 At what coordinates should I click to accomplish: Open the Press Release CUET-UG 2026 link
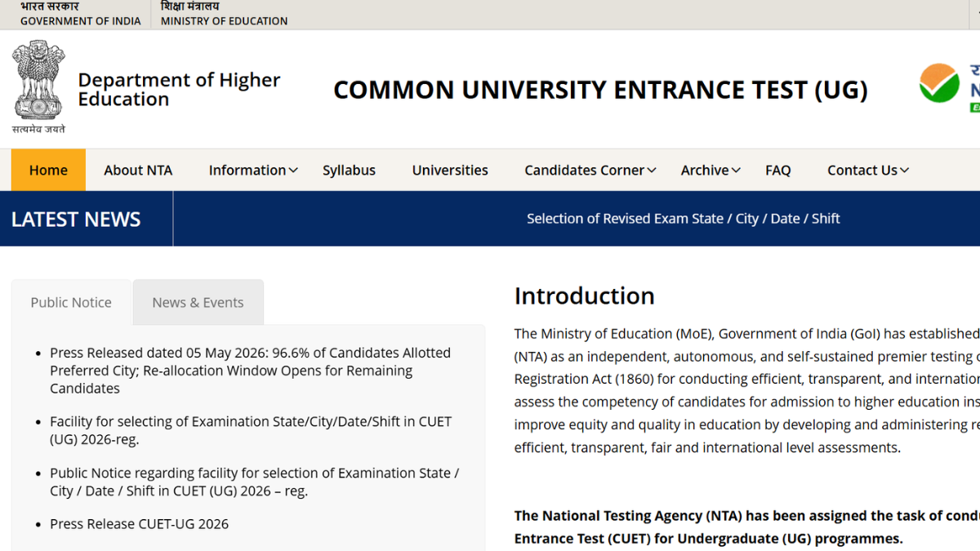coord(139,524)
